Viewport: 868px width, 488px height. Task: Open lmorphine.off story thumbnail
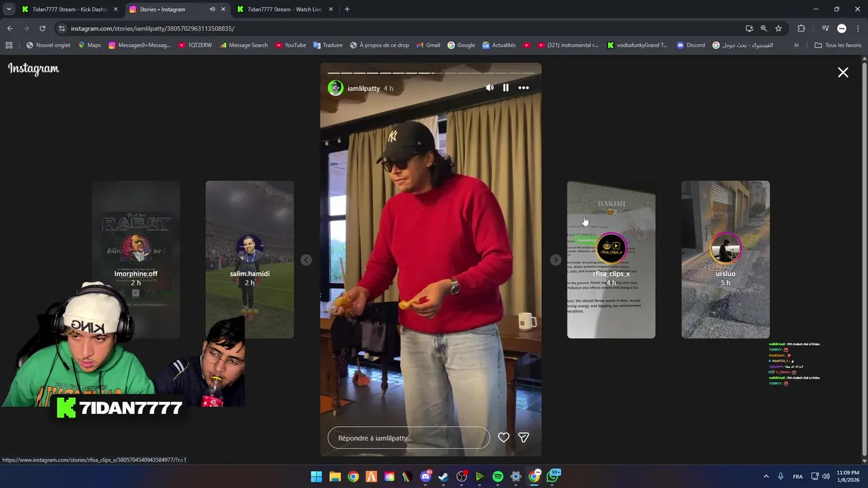pyautogui.click(x=136, y=260)
